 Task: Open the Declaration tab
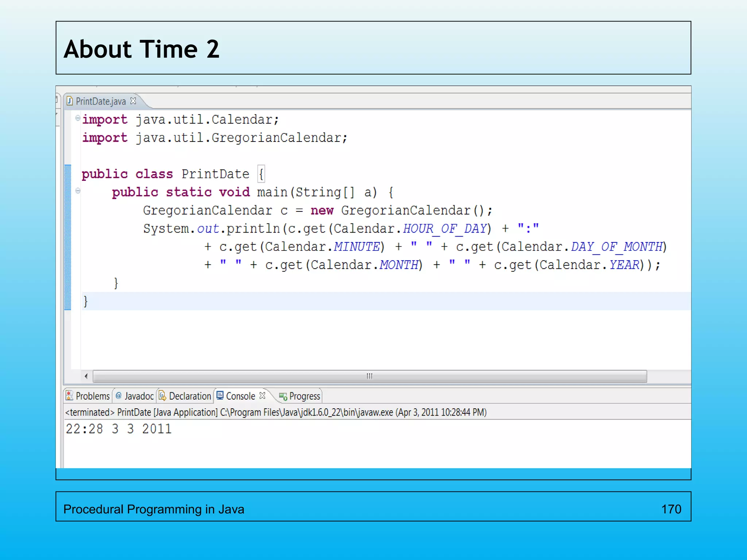pyautogui.click(x=185, y=396)
